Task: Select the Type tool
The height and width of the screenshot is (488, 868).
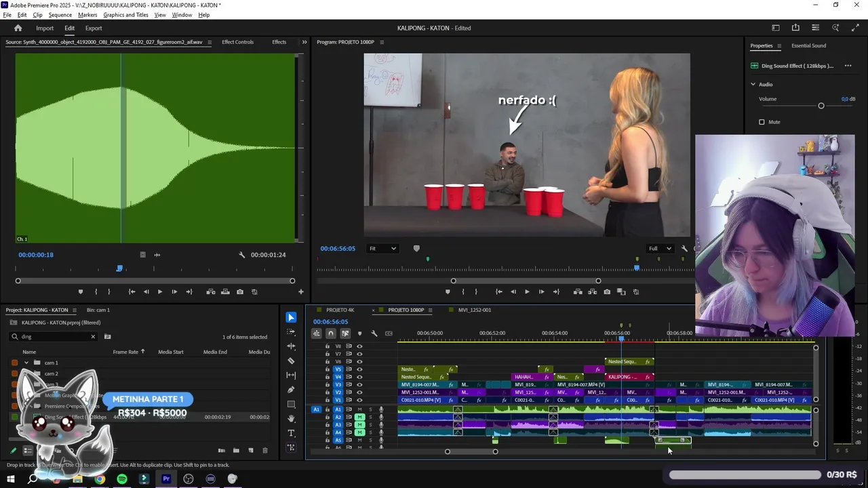Action: (291, 433)
